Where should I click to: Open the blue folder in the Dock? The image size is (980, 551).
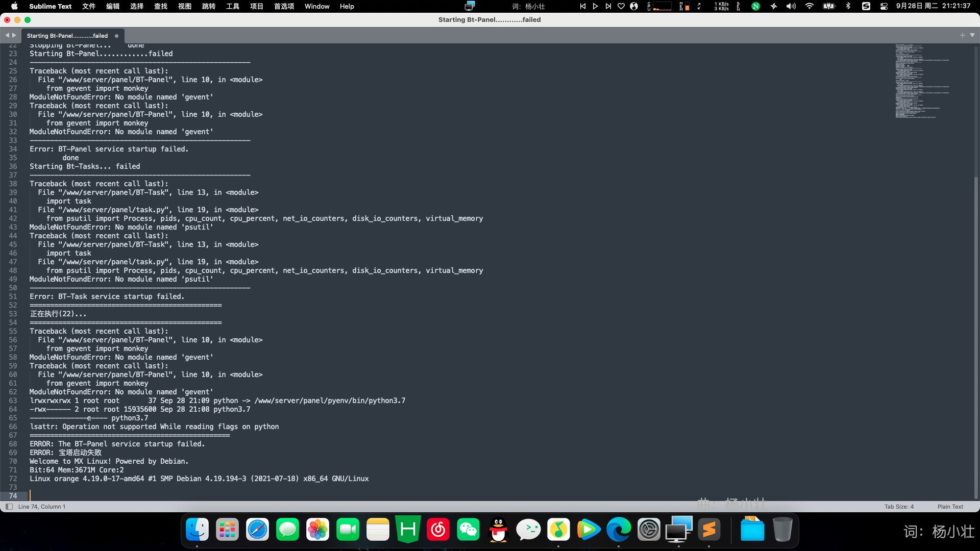[752, 530]
